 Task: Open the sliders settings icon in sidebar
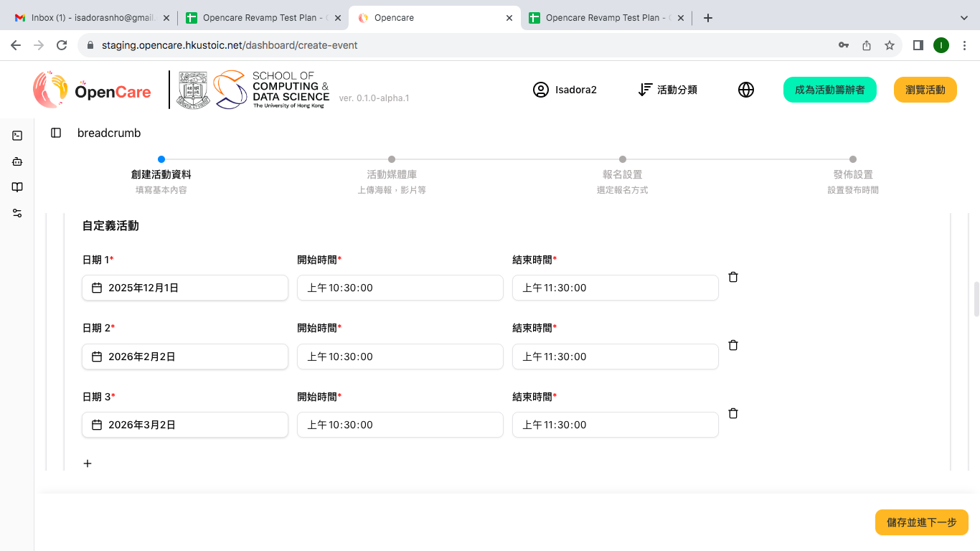(x=17, y=213)
